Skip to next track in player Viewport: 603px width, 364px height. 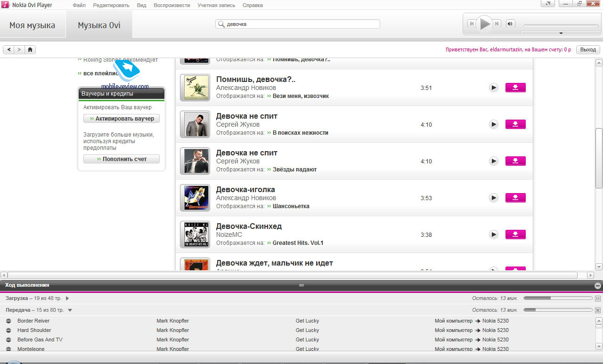(497, 24)
